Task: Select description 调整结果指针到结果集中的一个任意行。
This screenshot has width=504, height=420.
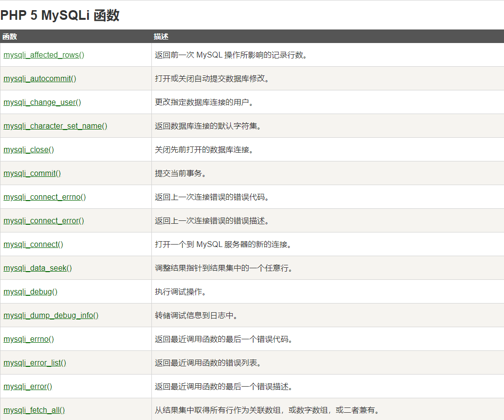Action: pyautogui.click(x=224, y=268)
